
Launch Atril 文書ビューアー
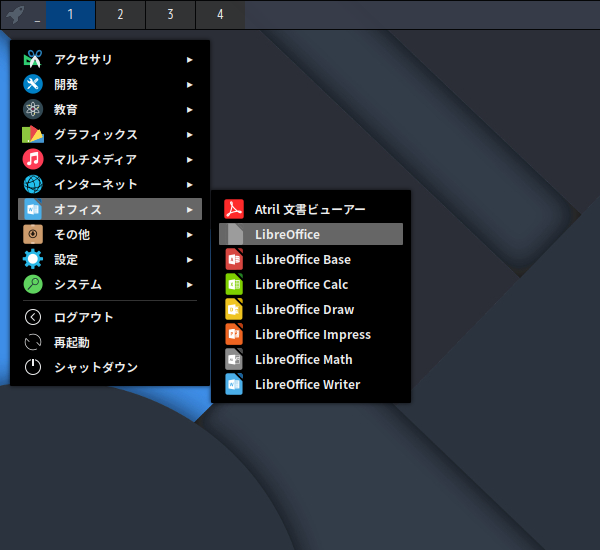(x=311, y=209)
